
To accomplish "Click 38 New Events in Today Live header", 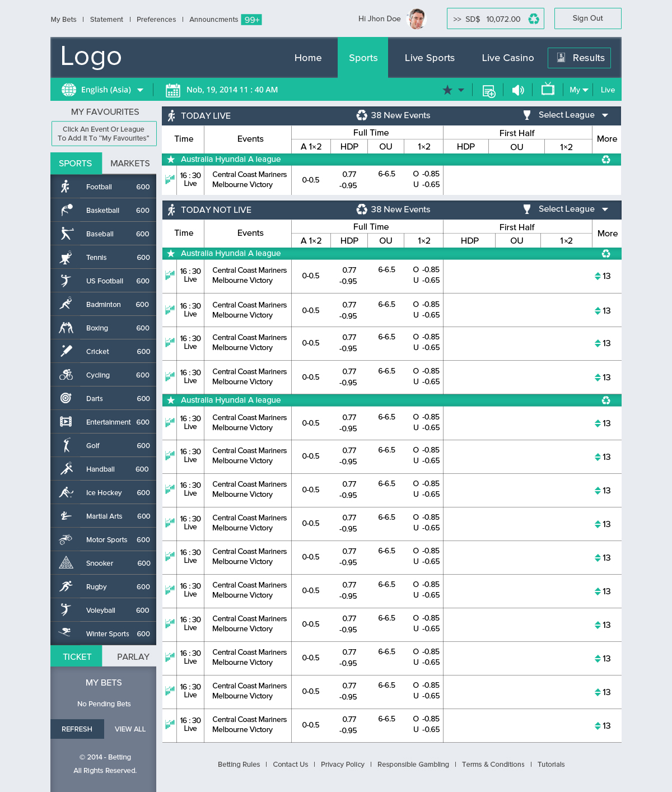I will (x=393, y=115).
